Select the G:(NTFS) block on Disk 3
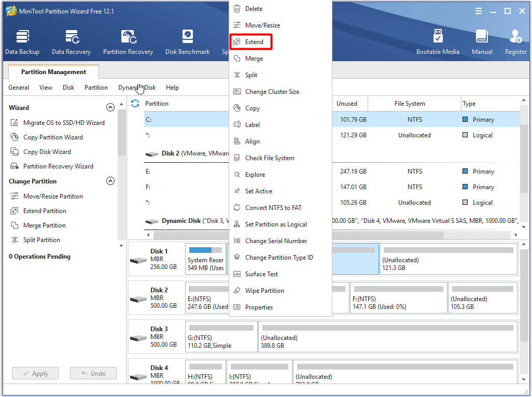Screen dimensions: 532x397 click(x=221, y=337)
